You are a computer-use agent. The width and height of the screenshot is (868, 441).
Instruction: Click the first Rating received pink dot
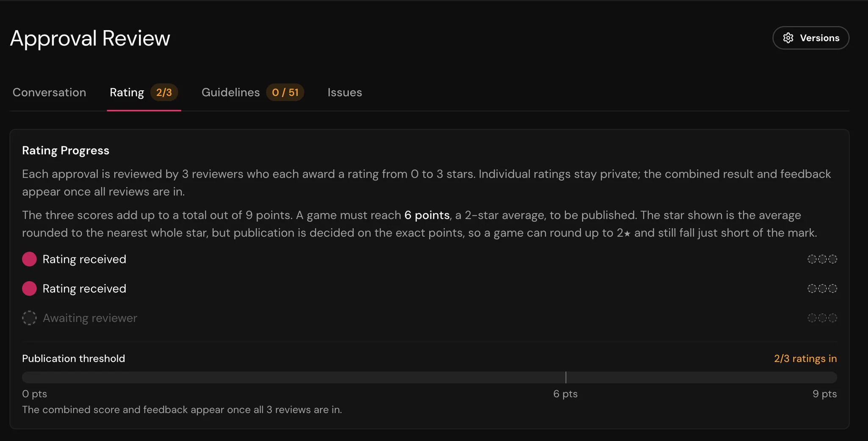(29, 259)
